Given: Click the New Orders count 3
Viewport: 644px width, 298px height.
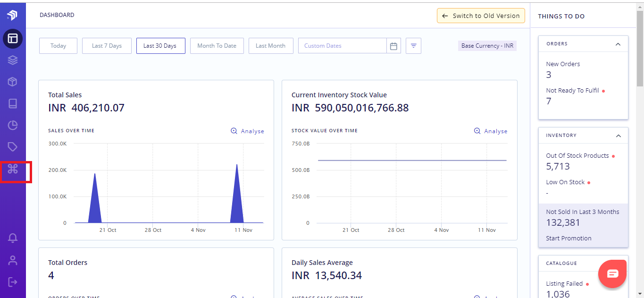Looking at the screenshot, I should coord(549,75).
